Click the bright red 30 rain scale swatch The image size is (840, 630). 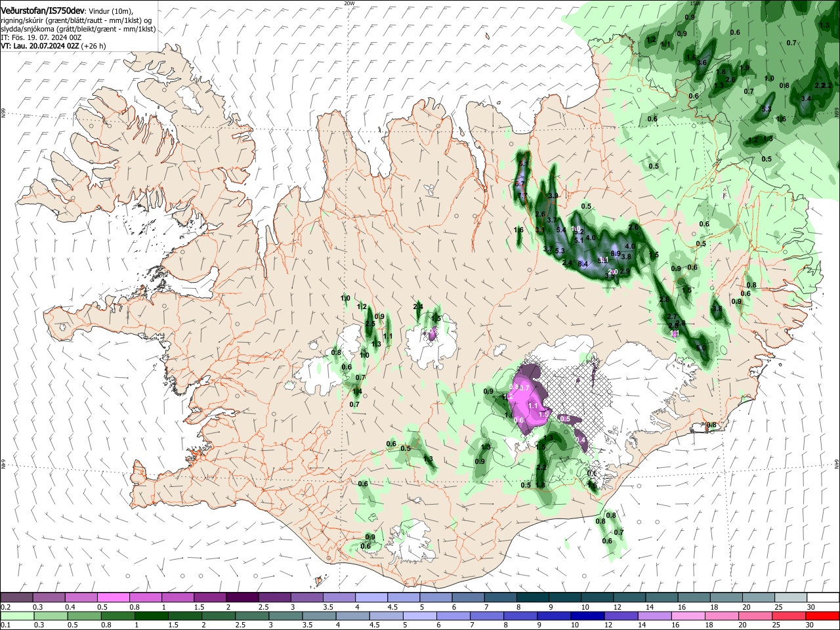coord(822,616)
